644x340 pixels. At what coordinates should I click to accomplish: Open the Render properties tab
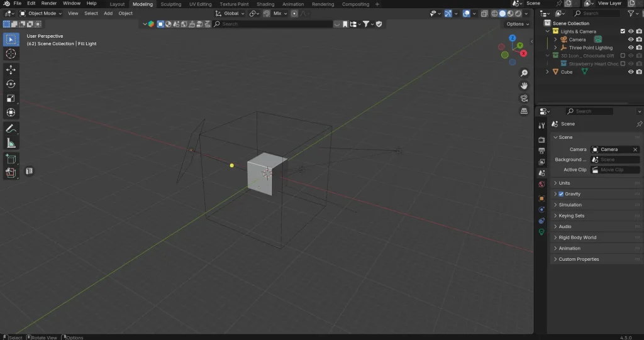coord(541,140)
